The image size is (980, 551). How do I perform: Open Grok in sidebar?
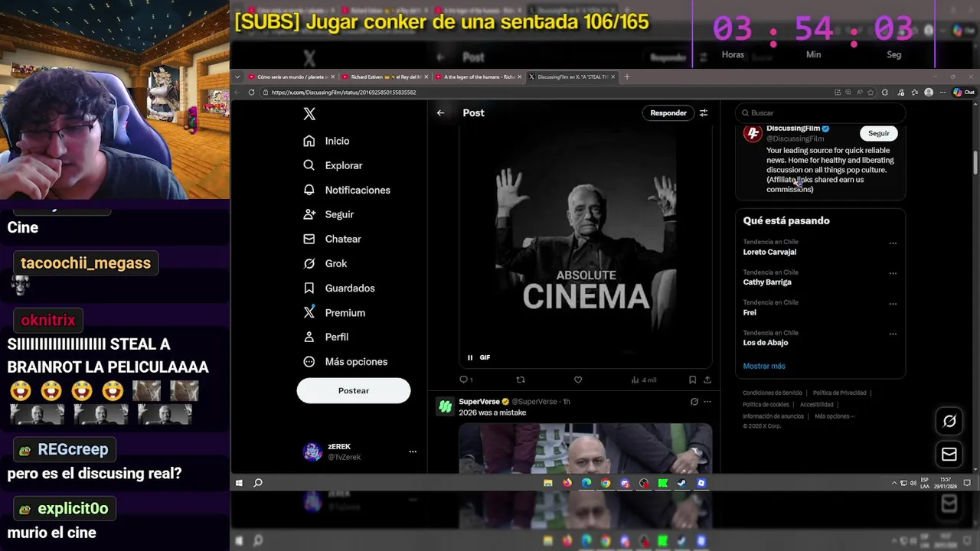[x=325, y=263]
